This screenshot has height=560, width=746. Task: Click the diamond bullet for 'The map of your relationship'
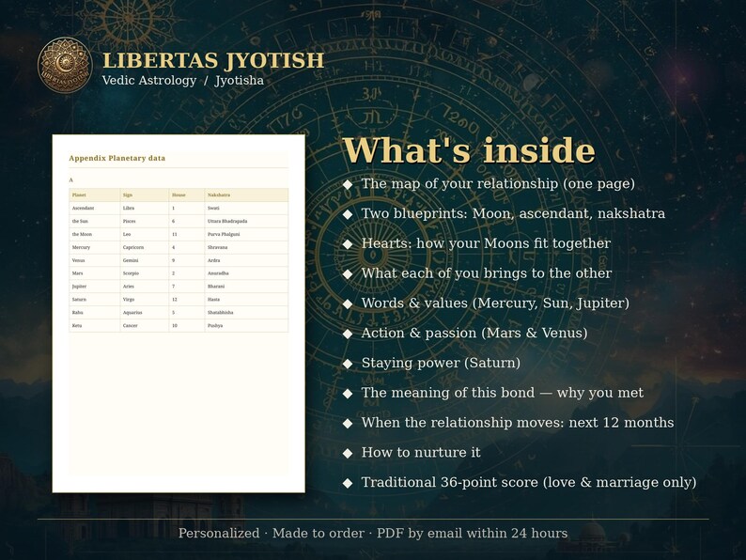[x=348, y=184]
